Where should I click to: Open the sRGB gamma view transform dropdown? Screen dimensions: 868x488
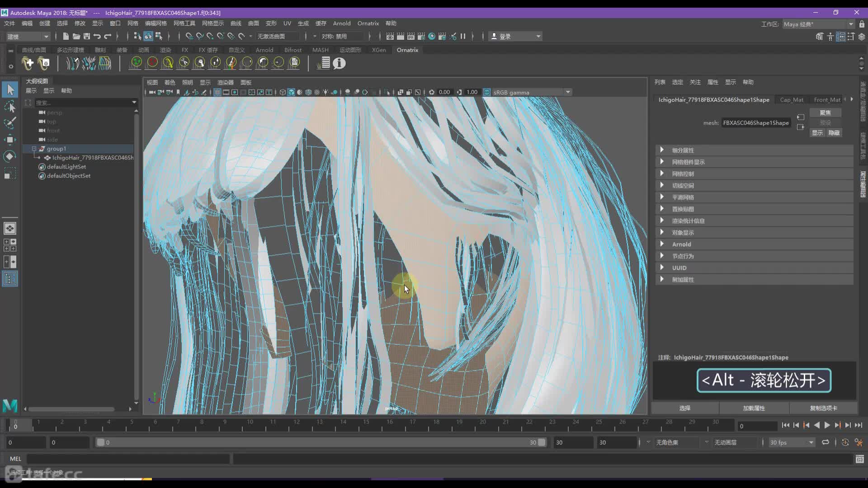tap(532, 92)
